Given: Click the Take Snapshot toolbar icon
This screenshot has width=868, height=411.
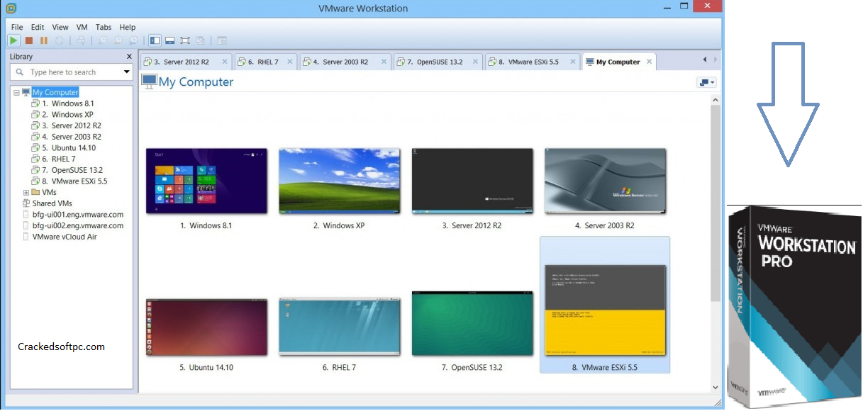Looking at the screenshot, I should coord(103,40).
